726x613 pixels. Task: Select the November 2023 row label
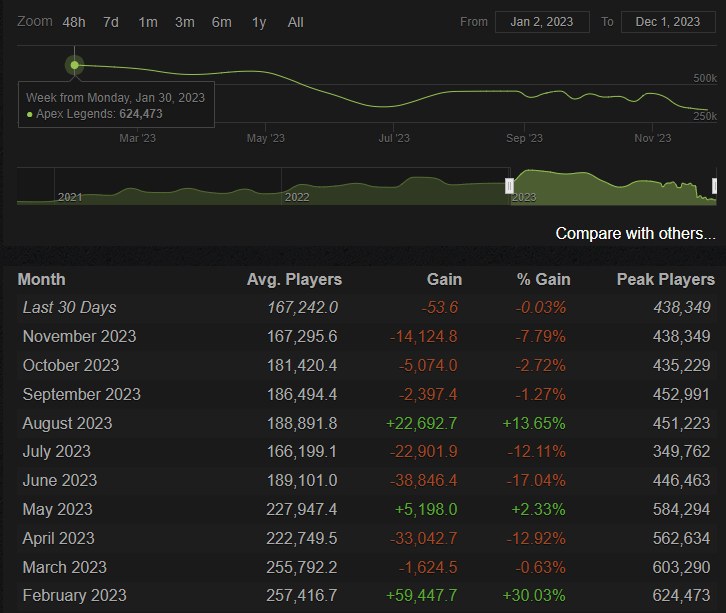(79, 337)
